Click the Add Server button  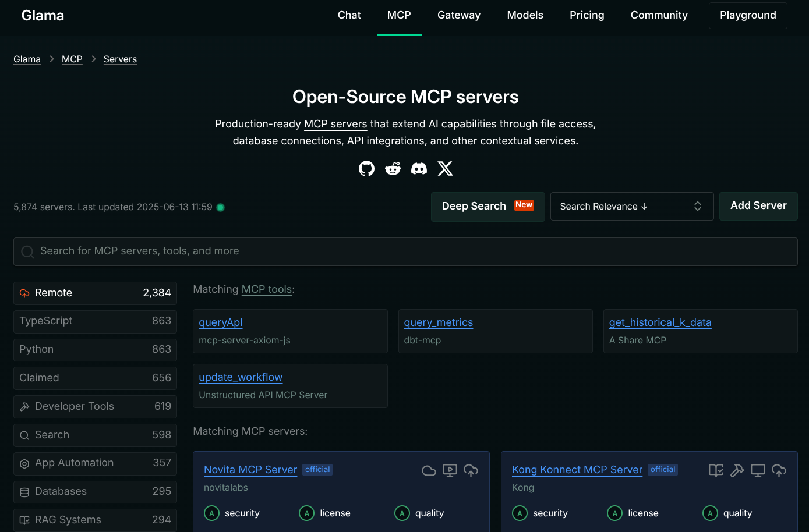point(758,206)
